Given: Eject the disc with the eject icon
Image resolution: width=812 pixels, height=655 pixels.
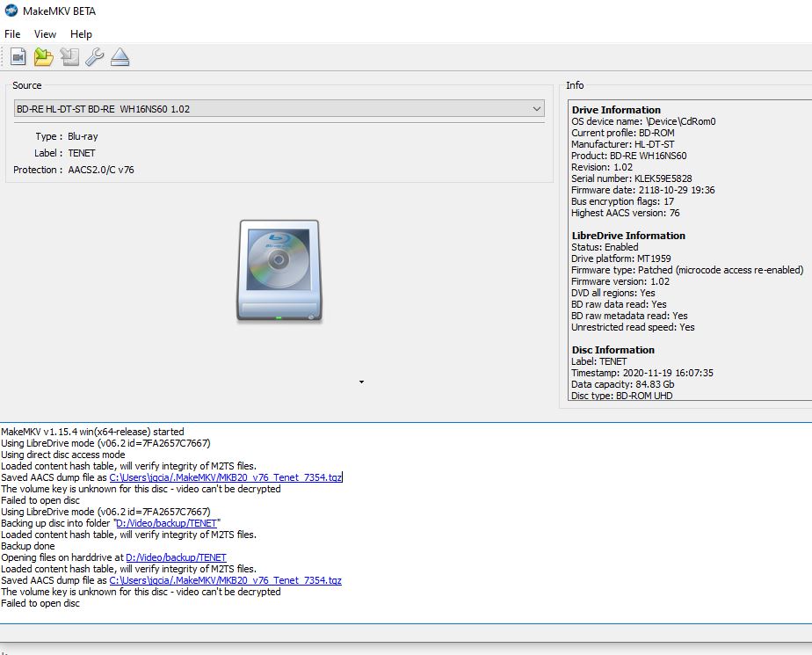Looking at the screenshot, I should pos(120,56).
